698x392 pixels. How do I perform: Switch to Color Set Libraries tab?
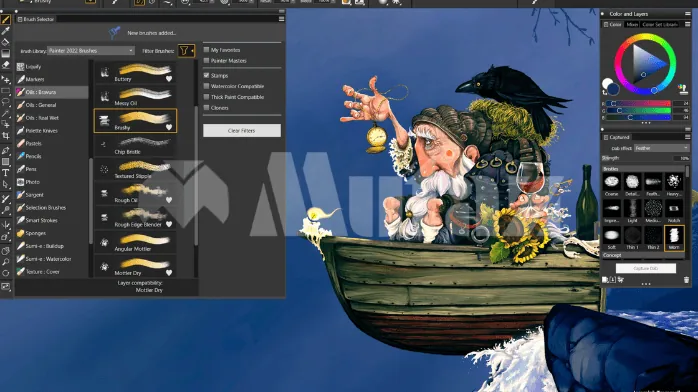coord(660,24)
